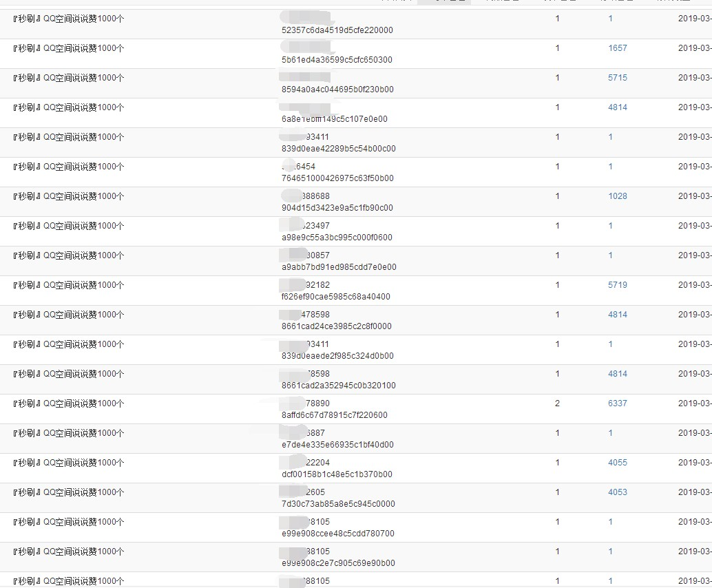
Task: Open the 1028 link
Action: pos(617,196)
